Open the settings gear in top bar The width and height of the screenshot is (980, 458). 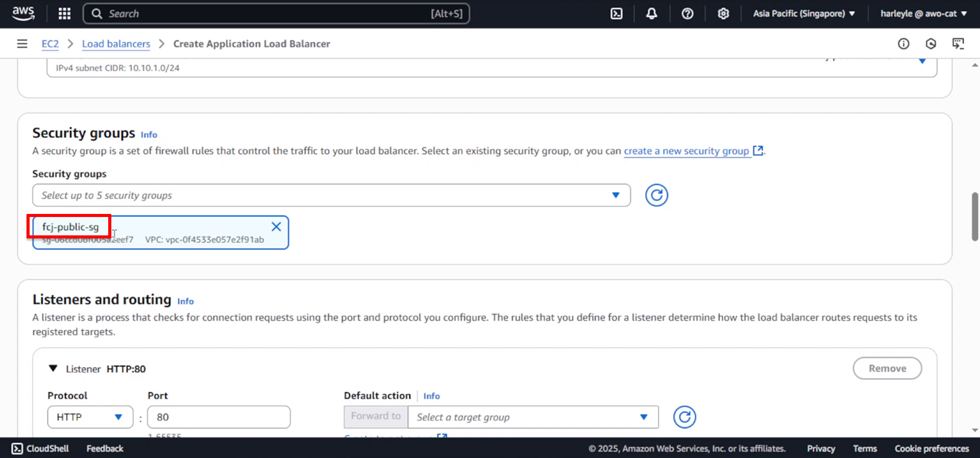723,14
